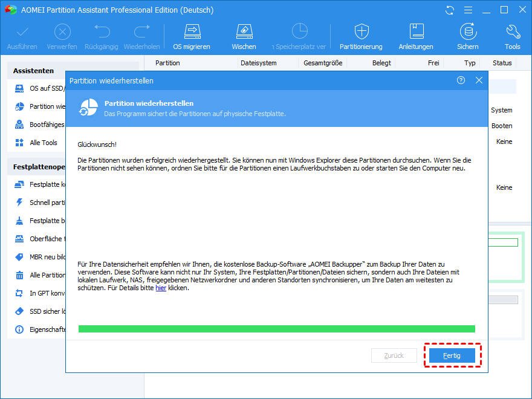Click the 'System' status cell
This screenshot has height=399, width=532.
click(501, 110)
